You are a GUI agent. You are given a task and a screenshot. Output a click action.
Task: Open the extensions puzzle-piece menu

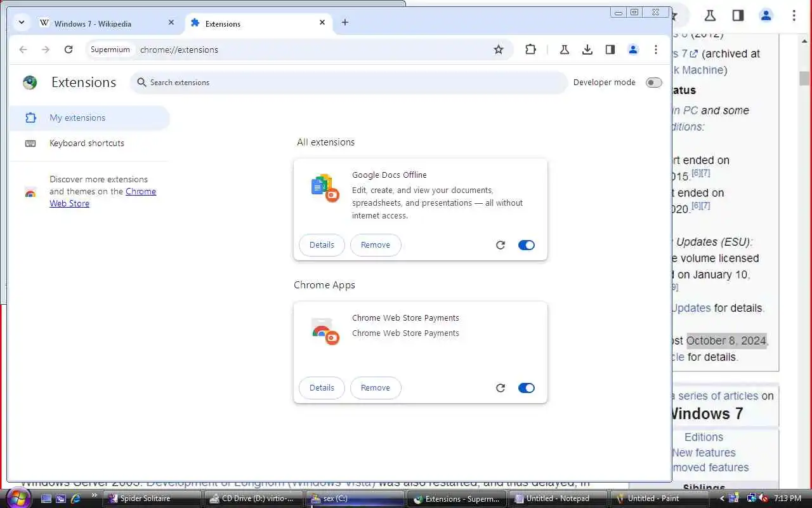tap(531, 50)
